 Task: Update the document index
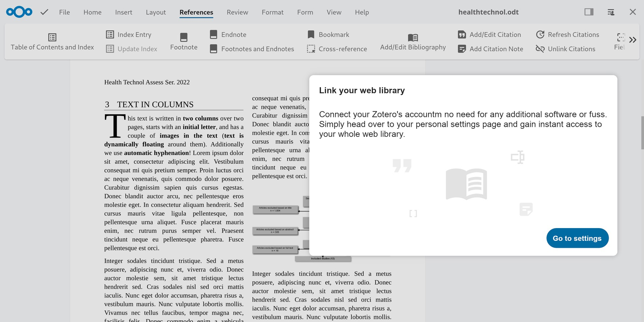[x=131, y=49]
